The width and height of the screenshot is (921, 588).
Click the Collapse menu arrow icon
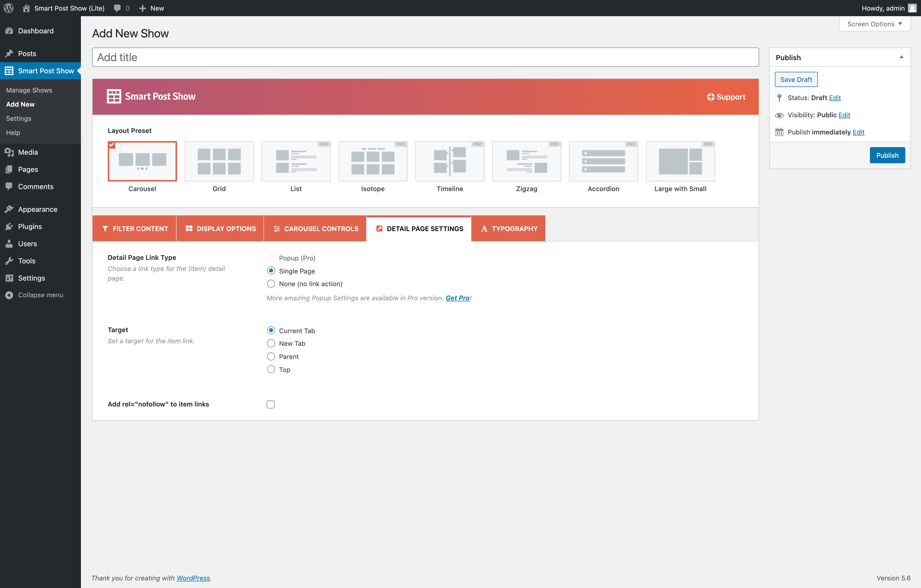(9, 295)
